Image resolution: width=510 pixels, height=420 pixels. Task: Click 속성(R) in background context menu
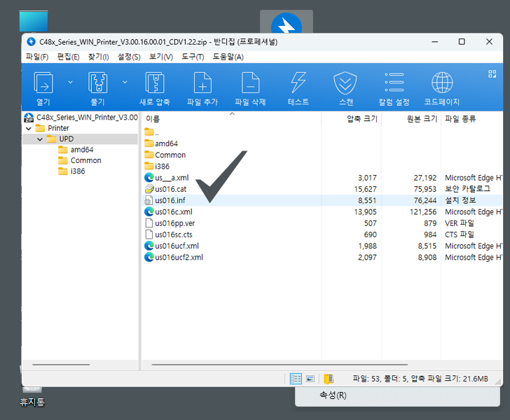coord(333,395)
